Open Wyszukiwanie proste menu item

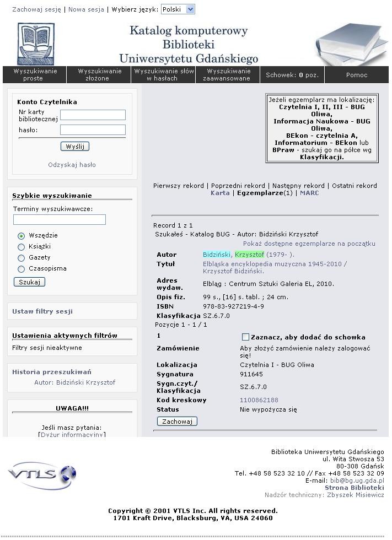click(34, 75)
